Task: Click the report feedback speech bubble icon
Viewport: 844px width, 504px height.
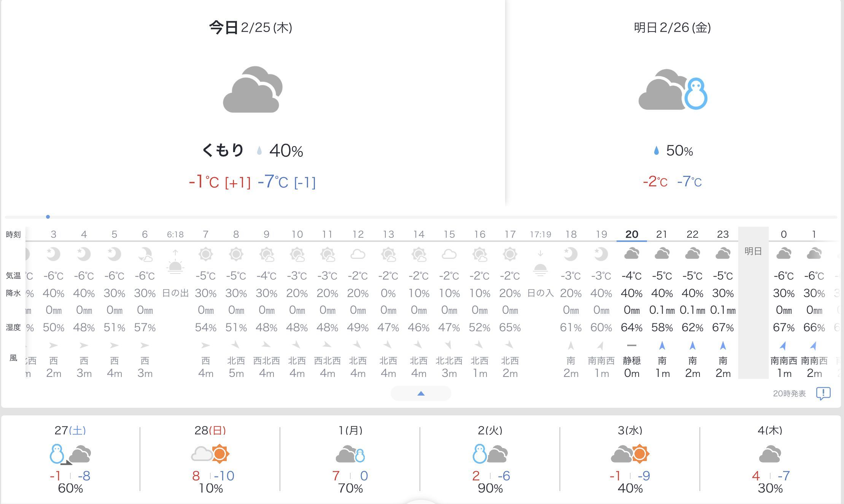Action: [823, 393]
